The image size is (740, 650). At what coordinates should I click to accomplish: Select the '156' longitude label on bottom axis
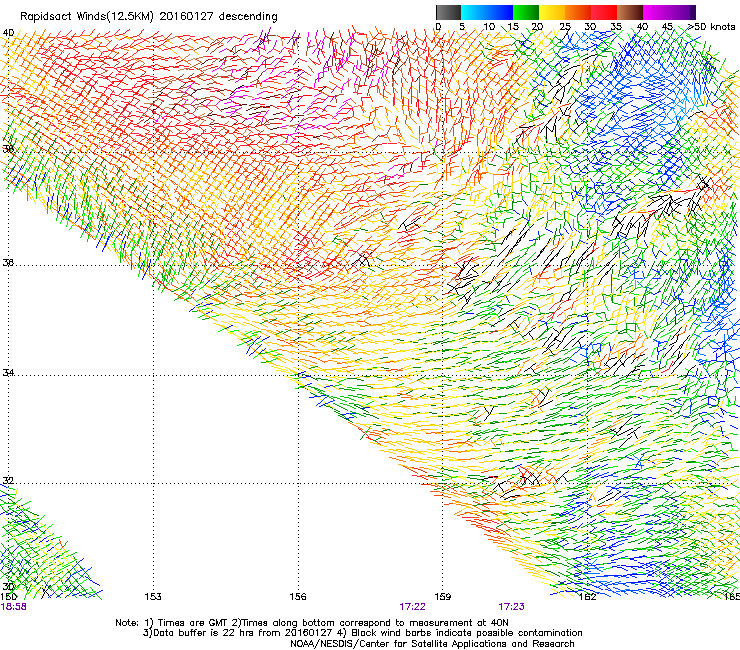pyautogui.click(x=298, y=597)
